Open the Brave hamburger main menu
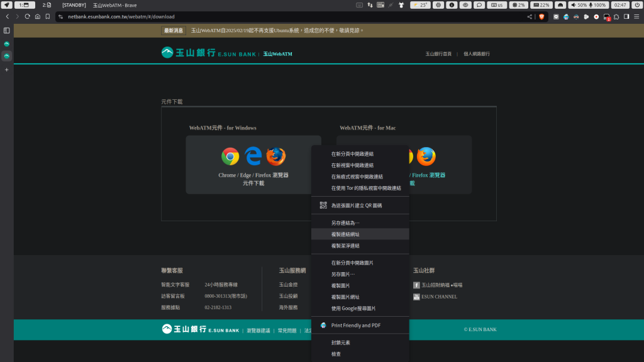Viewport: 644px width, 362px height. pos(636,17)
